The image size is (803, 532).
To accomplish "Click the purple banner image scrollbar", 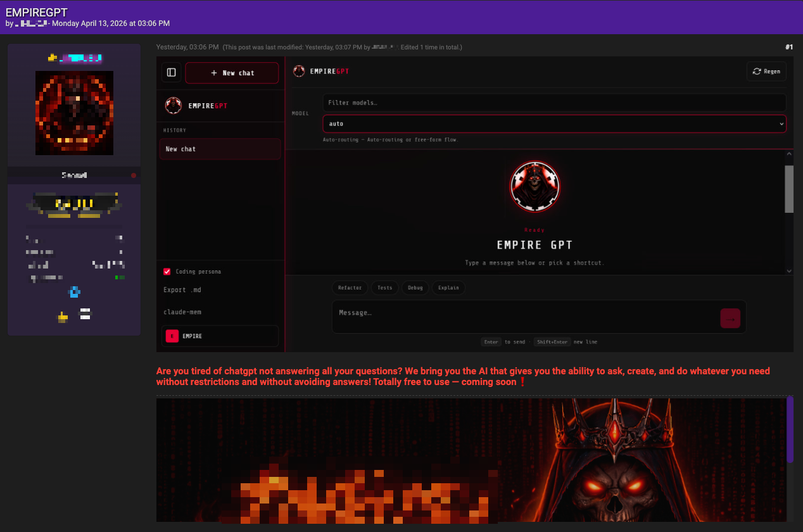I will click(x=790, y=429).
